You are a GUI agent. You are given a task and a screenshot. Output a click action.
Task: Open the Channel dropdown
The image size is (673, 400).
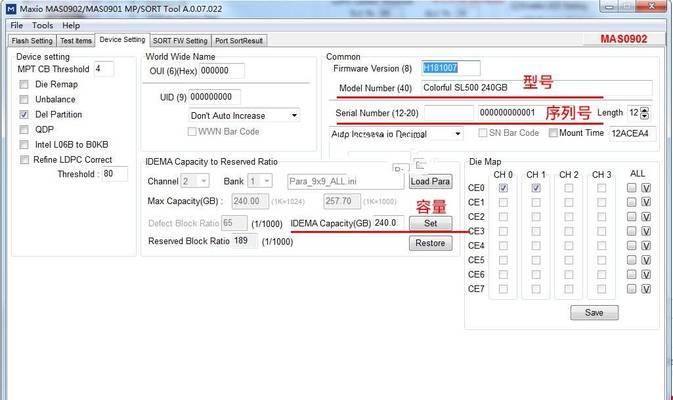(x=195, y=181)
